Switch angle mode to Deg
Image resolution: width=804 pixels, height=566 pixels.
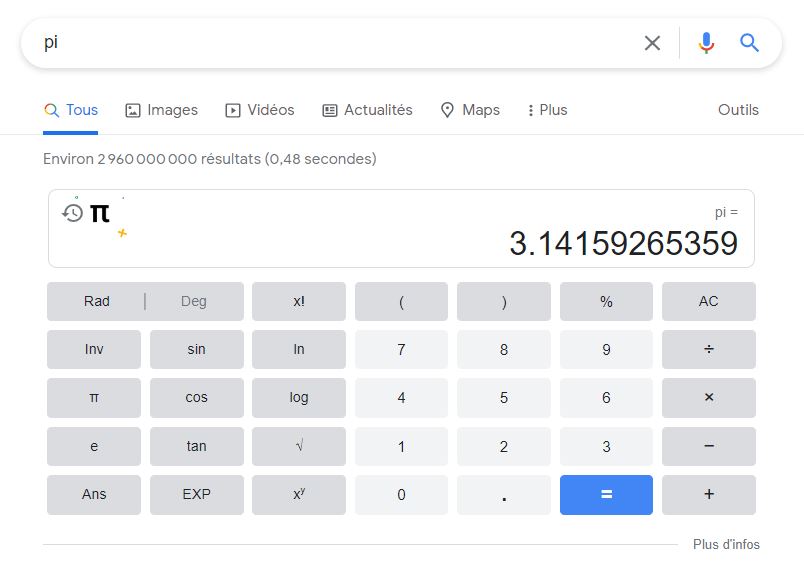coord(194,301)
